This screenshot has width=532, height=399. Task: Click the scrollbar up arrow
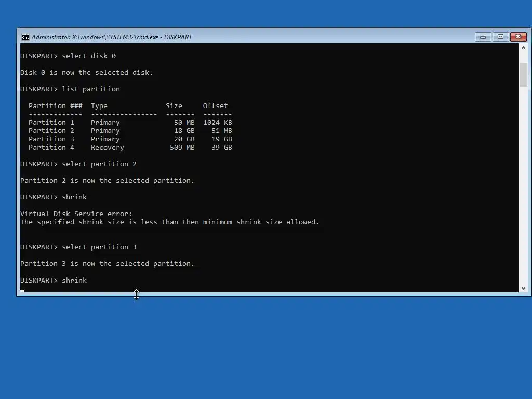click(523, 48)
